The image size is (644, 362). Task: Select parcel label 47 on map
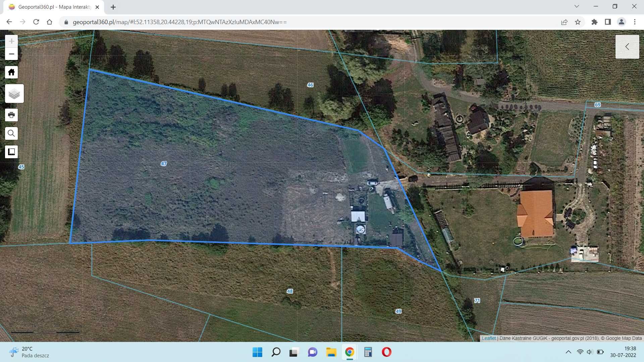pyautogui.click(x=164, y=164)
